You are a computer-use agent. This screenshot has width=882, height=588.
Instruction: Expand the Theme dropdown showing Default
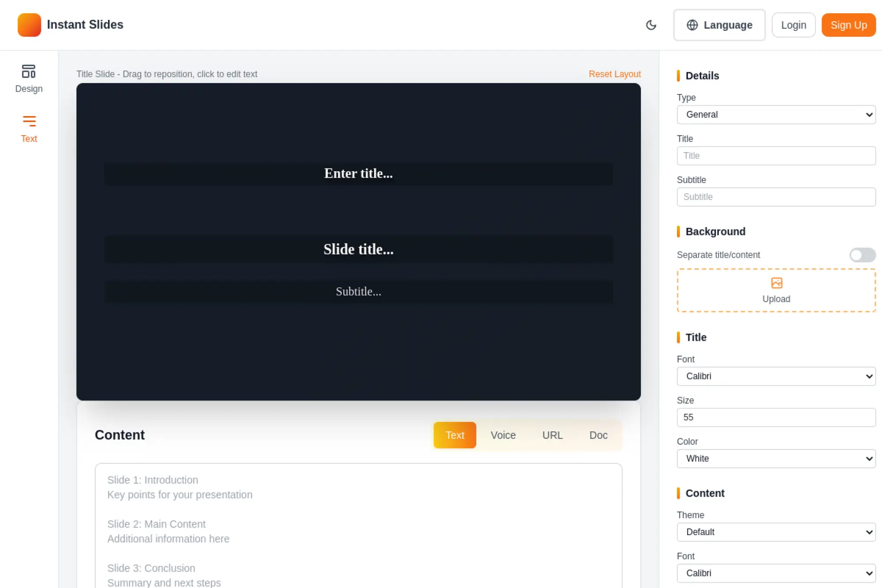[x=776, y=532]
